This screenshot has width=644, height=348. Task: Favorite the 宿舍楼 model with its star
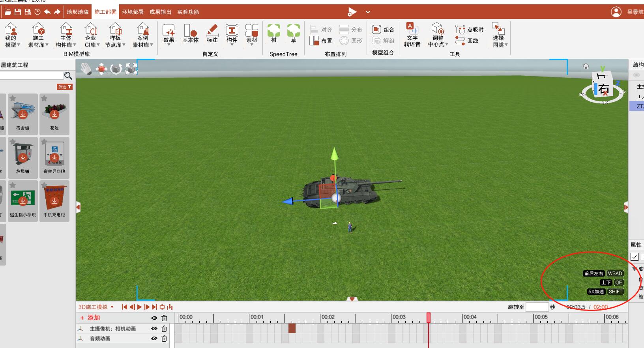click(x=13, y=98)
